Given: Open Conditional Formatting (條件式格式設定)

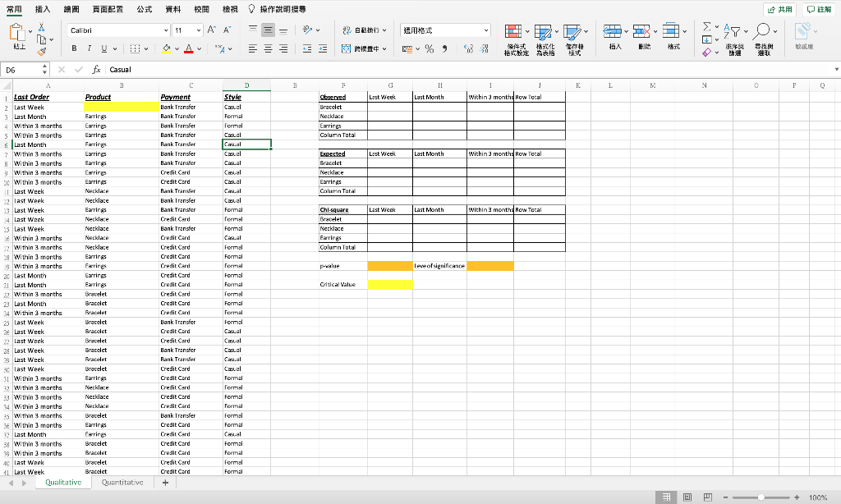Looking at the screenshot, I should [516, 39].
